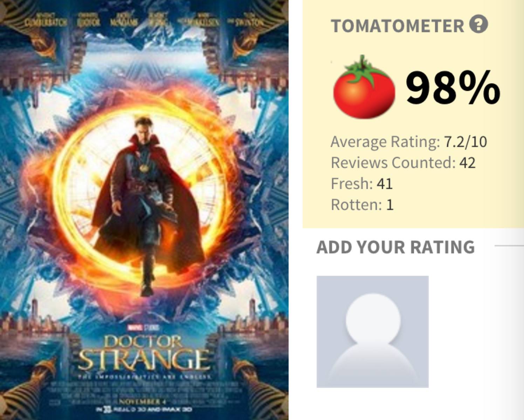
Task: Click the 98% Tomatometer score
Action: pos(453,89)
